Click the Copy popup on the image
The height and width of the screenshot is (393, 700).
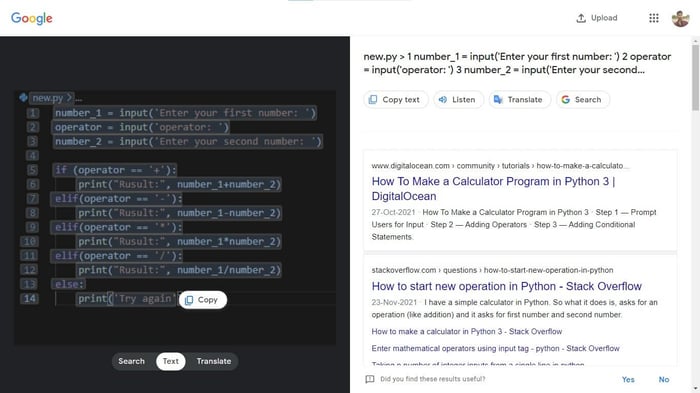coord(203,300)
